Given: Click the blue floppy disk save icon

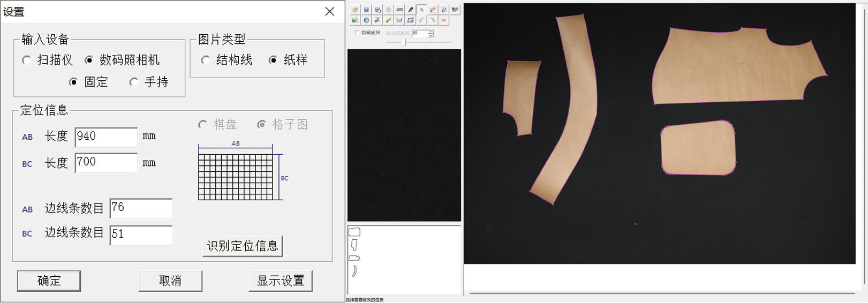Looking at the screenshot, I should 366,10.
